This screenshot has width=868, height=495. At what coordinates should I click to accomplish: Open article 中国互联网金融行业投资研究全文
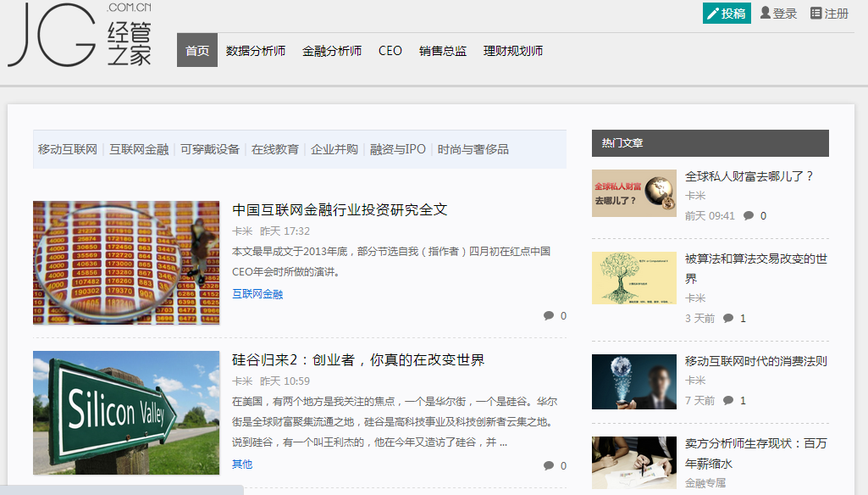pyautogui.click(x=340, y=209)
